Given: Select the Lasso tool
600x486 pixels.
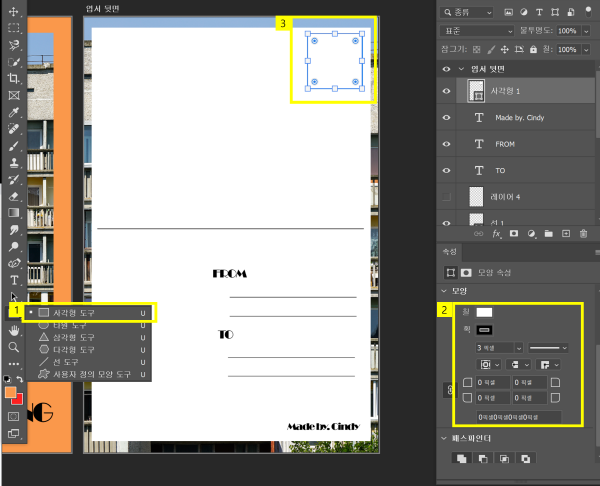Looking at the screenshot, I should click(x=14, y=45).
